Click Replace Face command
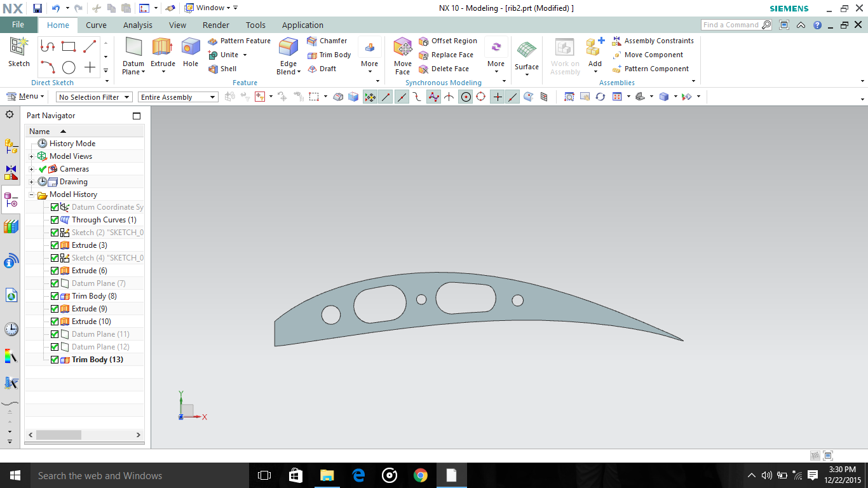 [x=446, y=55]
